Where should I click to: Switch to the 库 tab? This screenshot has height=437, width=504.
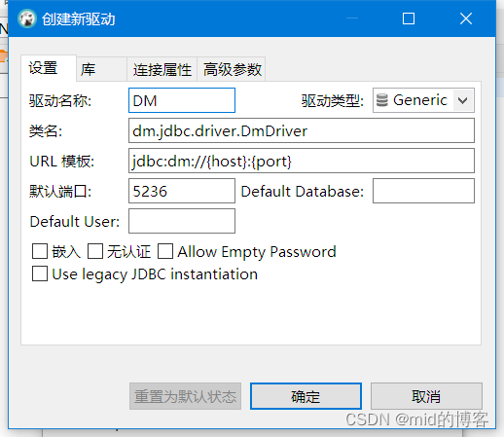coord(101,69)
